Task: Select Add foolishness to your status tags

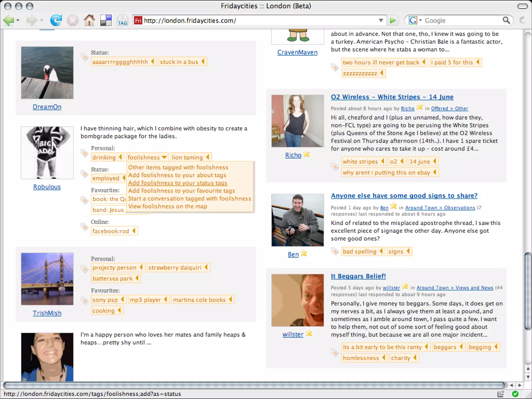Action: 178,183
